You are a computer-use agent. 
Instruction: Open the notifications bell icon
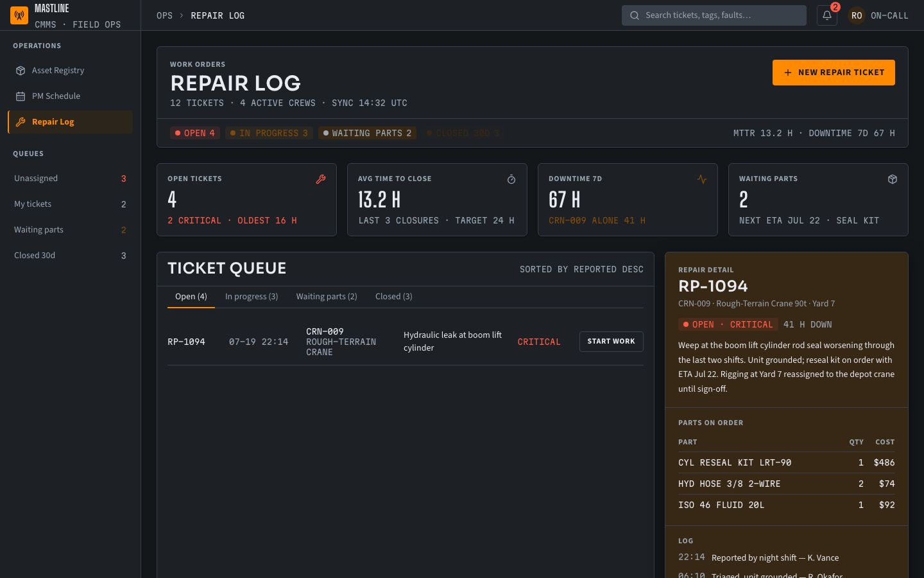pyautogui.click(x=827, y=15)
